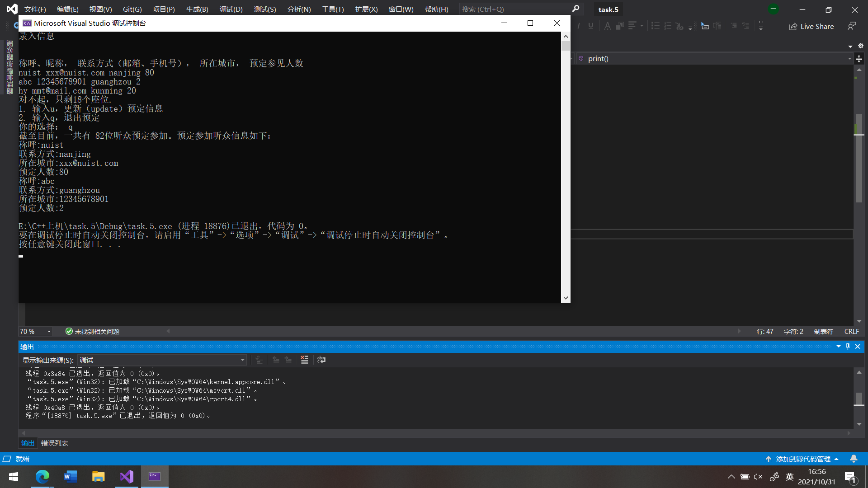Image resolution: width=868 pixels, height=488 pixels.
Task: Toggle auto-hide pin on output panel
Action: pyautogui.click(x=848, y=347)
